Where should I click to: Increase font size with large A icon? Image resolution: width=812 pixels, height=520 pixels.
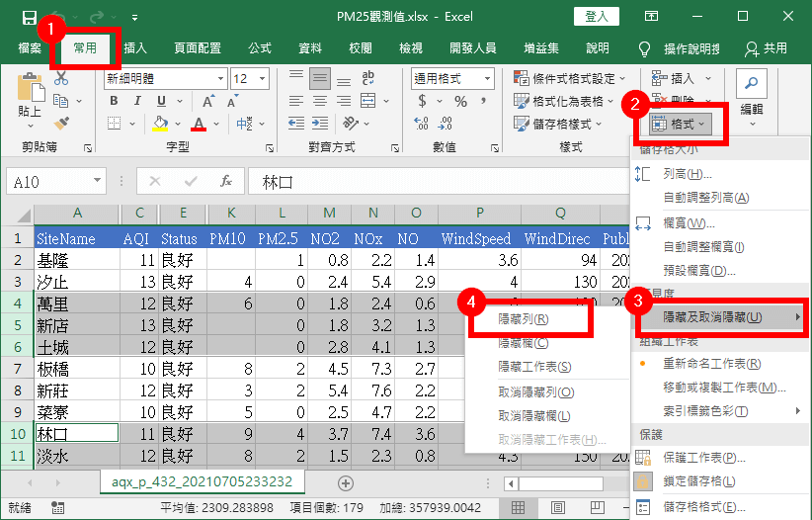pos(208,101)
